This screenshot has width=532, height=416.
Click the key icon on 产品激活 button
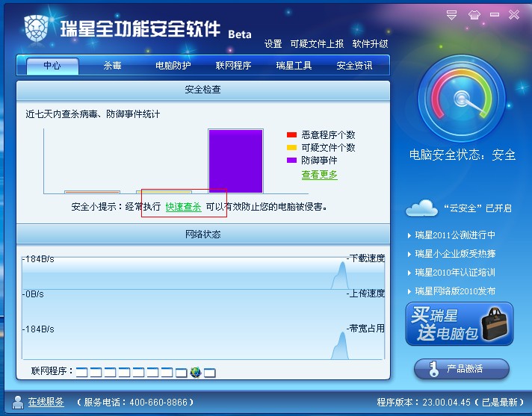[x=433, y=369]
